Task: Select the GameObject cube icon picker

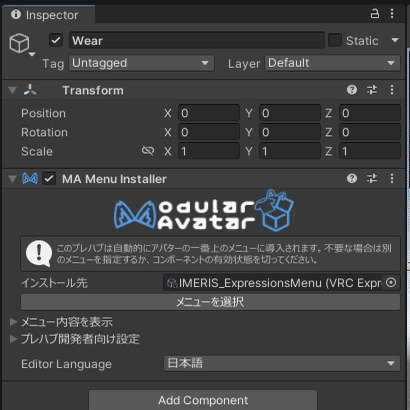Action: (x=19, y=43)
